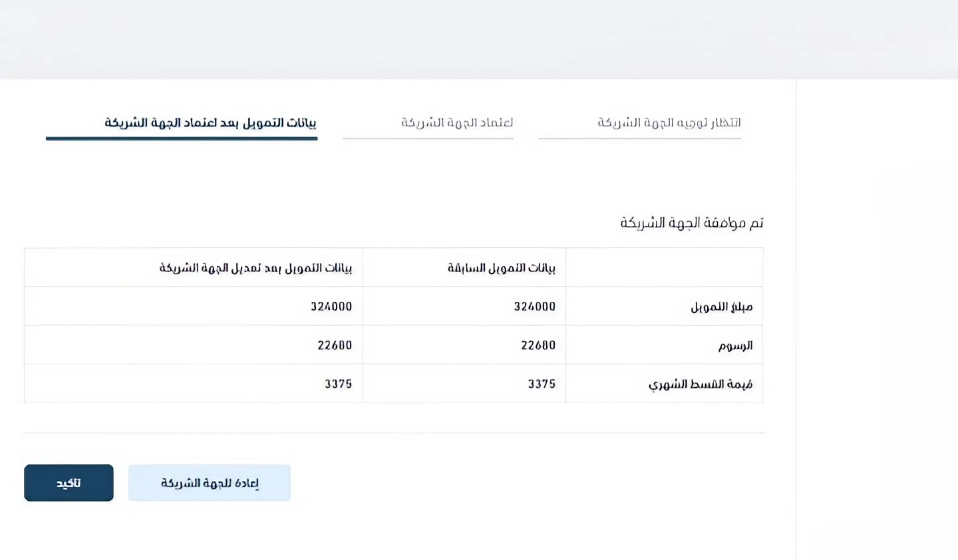Click the fees value in after-modification column
Screen dimensions: 958x560
click(335, 345)
